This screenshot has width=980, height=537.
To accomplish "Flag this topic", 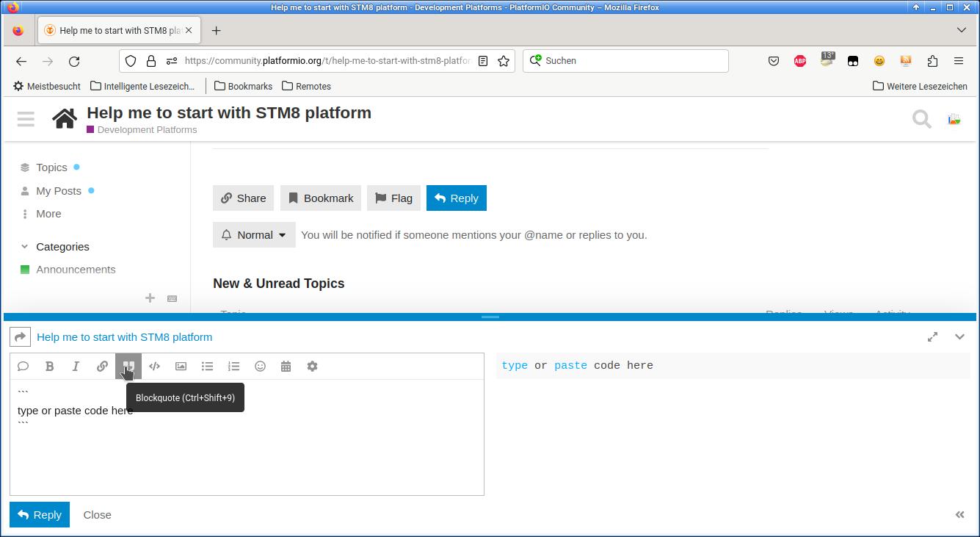I will tap(393, 198).
